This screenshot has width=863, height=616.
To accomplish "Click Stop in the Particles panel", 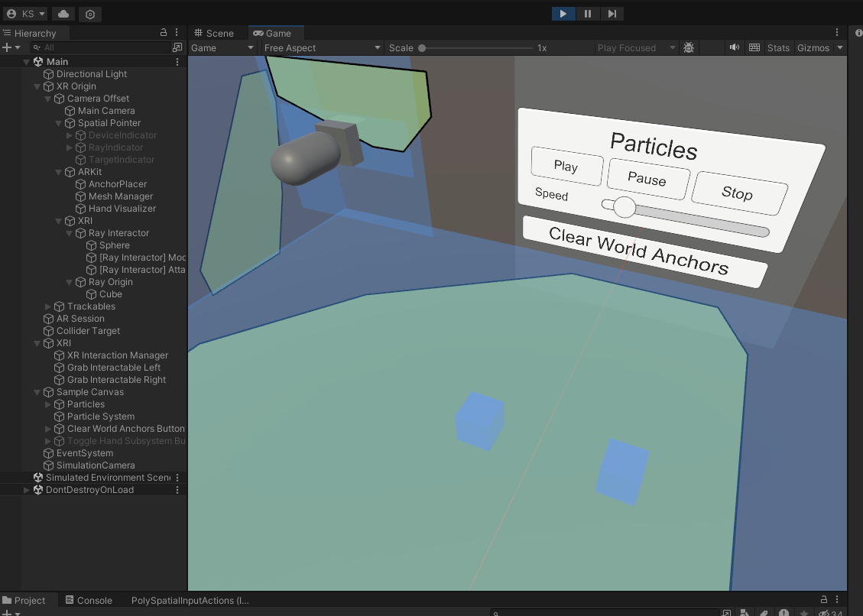I will coord(738,194).
